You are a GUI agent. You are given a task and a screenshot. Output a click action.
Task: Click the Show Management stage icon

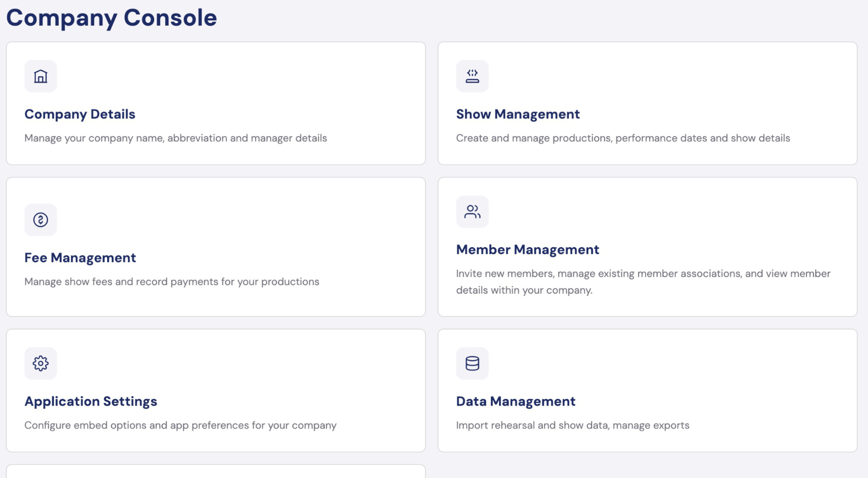(472, 76)
